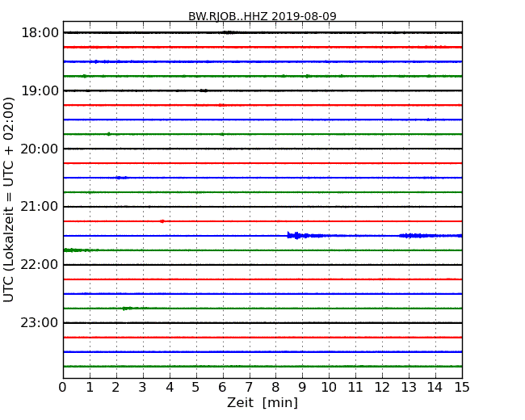This screenshot has width=525, height=420.
Task: Click the 5 minute tick label
Action: (x=196, y=388)
